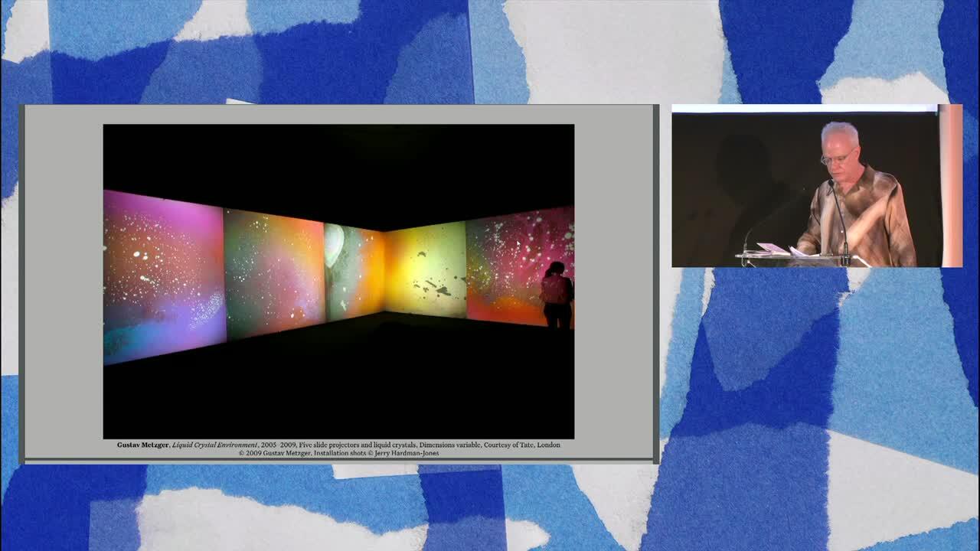
Task: Click the second green-orange projection panel
Action: (x=273, y=272)
